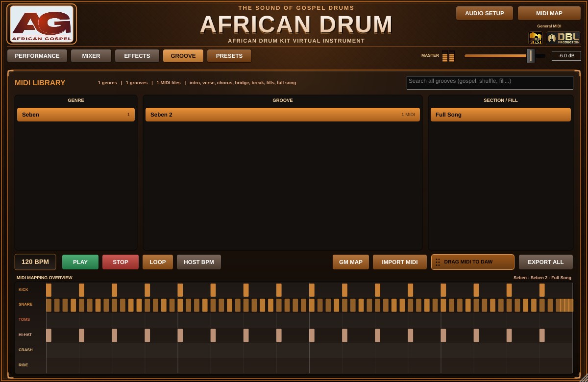Click the drag handle dots on Drag MIDI to DAW
Screen dimensions: 588x382
438,262
